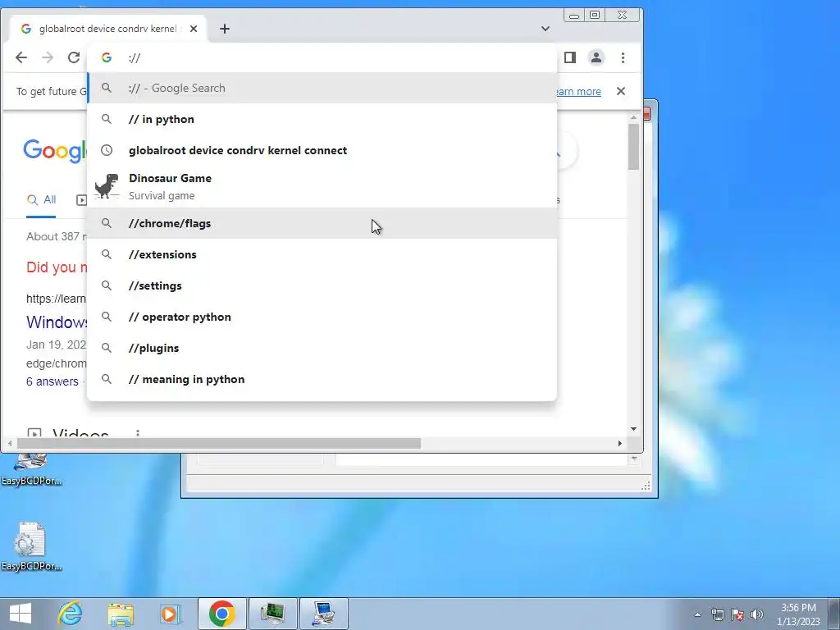The width and height of the screenshot is (840, 630).
Task: Click the Videos section menu dots
Action: click(x=138, y=433)
